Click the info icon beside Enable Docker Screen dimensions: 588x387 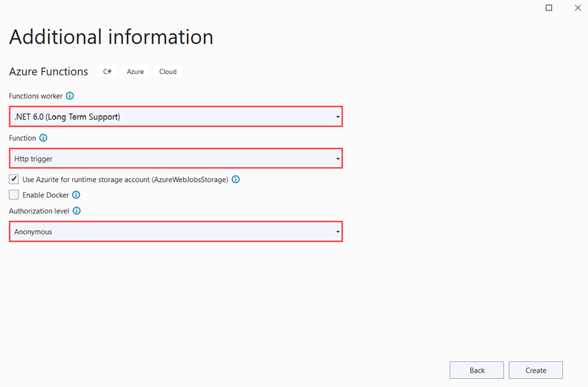pyautogui.click(x=76, y=195)
